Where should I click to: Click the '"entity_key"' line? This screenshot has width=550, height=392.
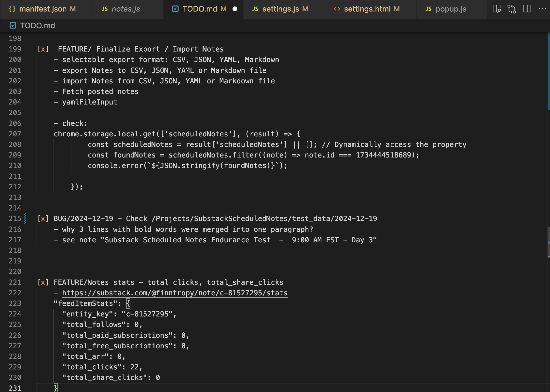[119, 314]
